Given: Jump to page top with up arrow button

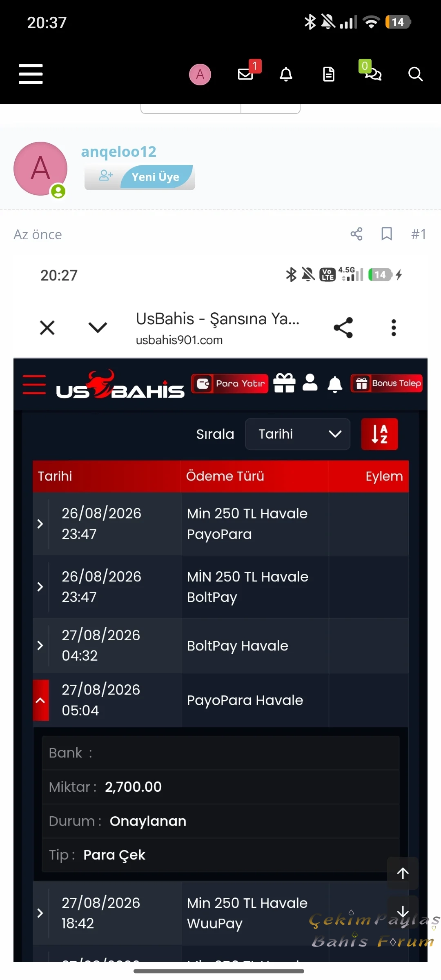Looking at the screenshot, I should (x=403, y=873).
